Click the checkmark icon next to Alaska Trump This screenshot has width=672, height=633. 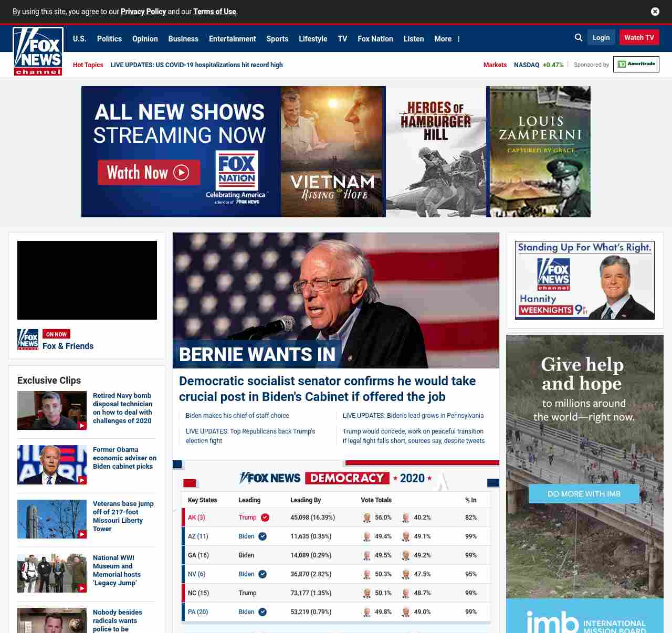coord(265,518)
